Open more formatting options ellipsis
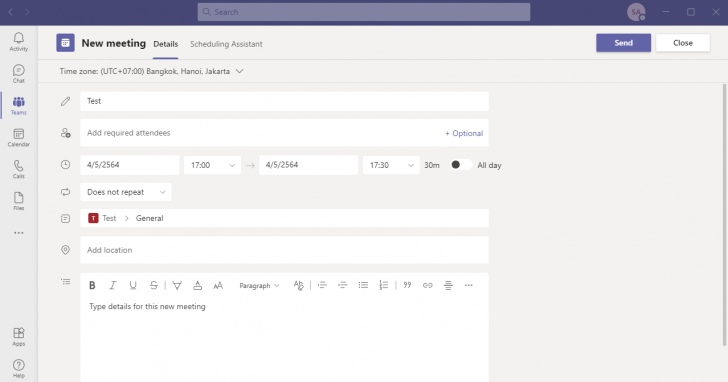728x382 pixels. [468, 285]
